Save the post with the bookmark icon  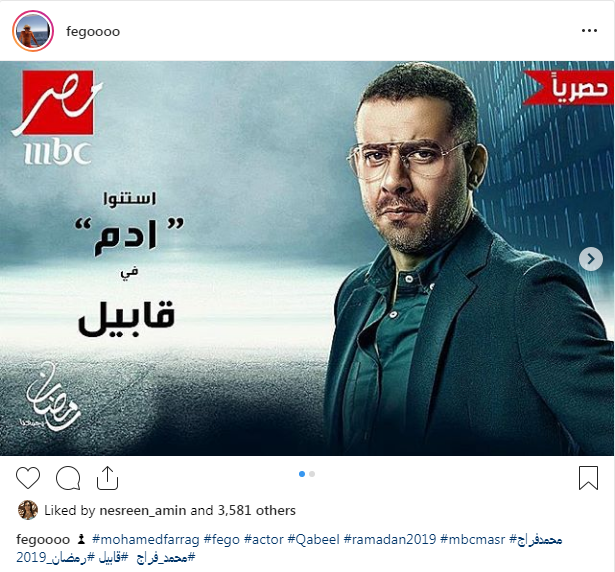(588, 478)
